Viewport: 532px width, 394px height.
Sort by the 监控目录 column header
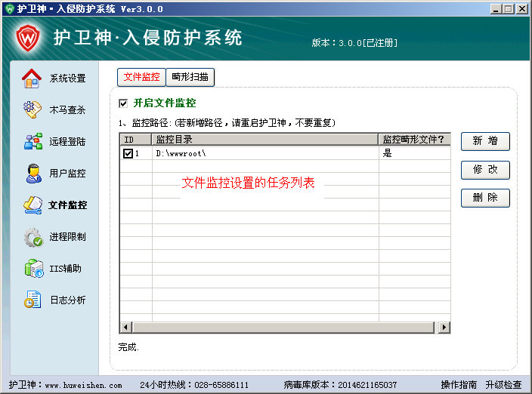265,140
